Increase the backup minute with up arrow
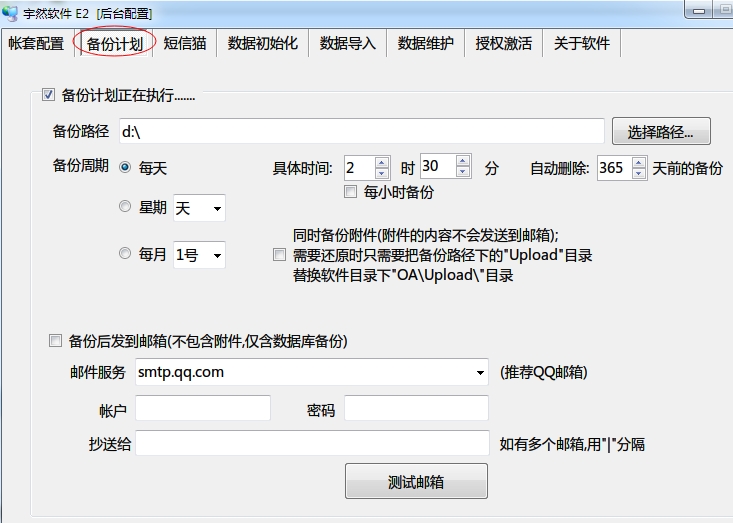Viewport: 733px width, 523px height. coord(463,160)
